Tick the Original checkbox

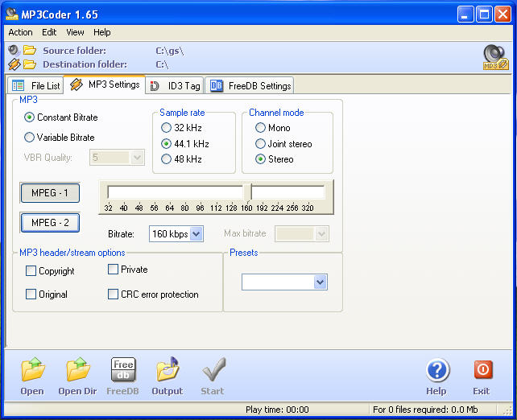click(x=31, y=294)
